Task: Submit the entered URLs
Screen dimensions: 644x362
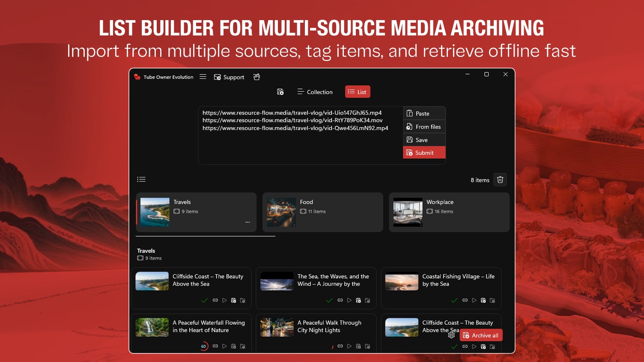Action: click(424, 153)
